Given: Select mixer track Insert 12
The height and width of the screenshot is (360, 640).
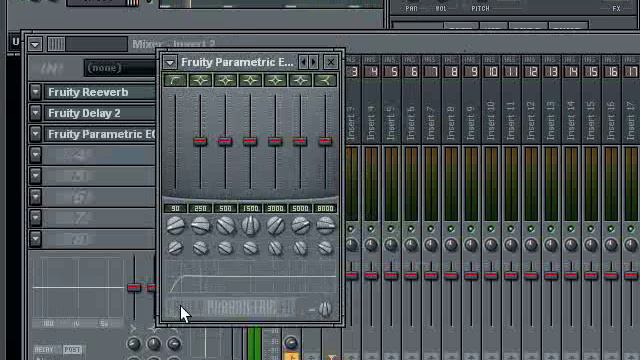Looking at the screenshot, I should (x=531, y=100).
